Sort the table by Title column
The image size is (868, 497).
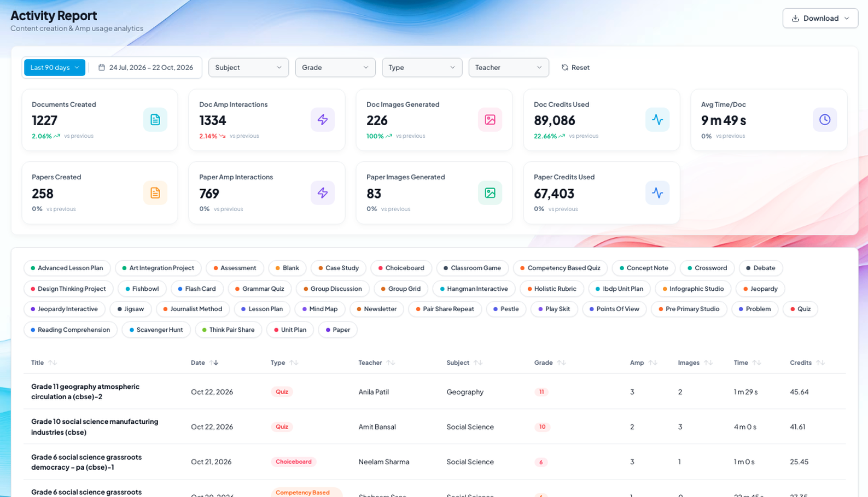click(x=53, y=362)
